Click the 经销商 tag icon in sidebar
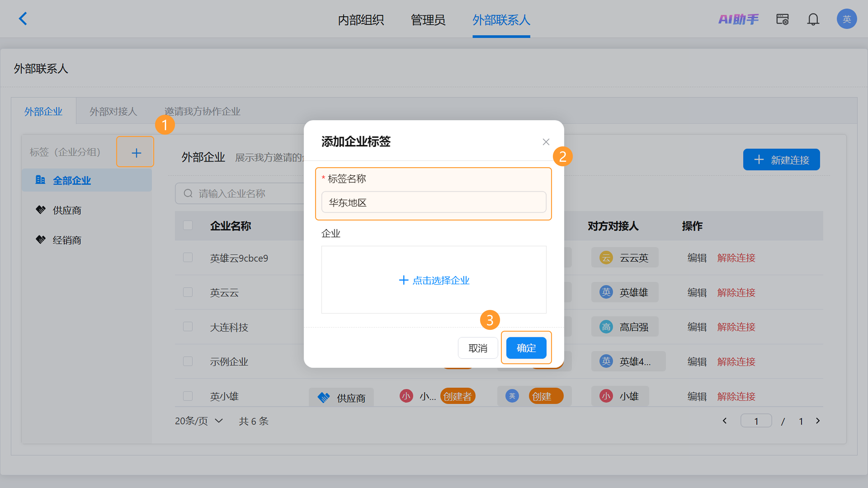 coord(40,239)
